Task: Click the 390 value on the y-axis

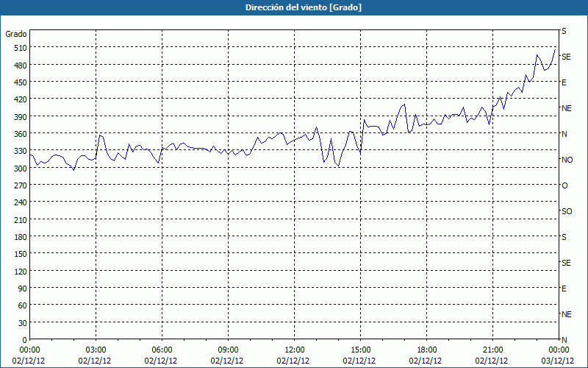Action: coord(21,117)
